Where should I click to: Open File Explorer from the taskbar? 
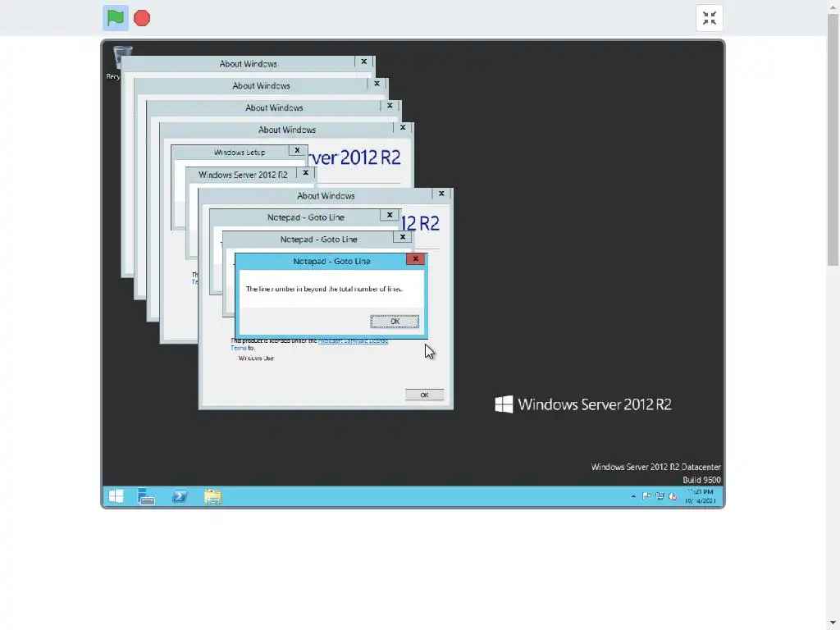(x=212, y=496)
